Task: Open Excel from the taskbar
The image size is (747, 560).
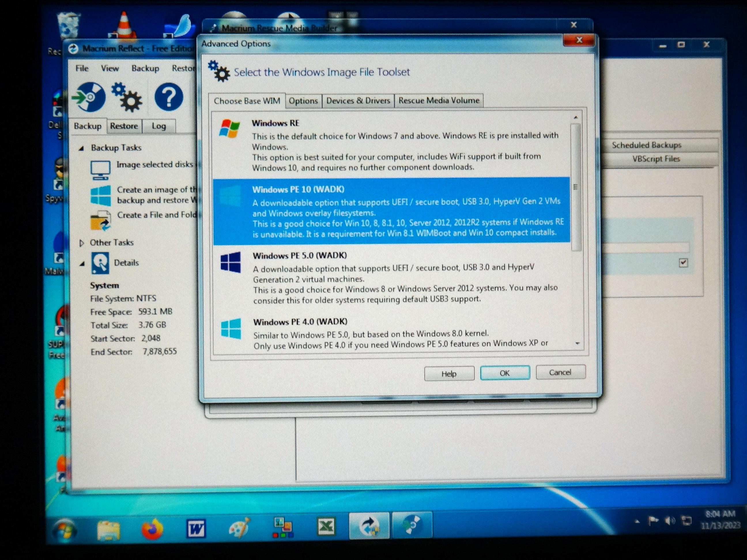Action: click(326, 526)
